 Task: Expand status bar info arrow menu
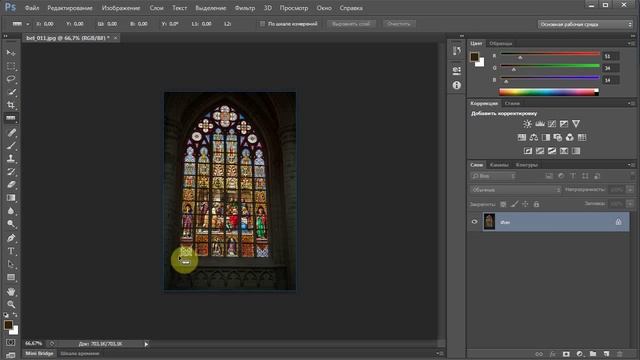(146, 344)
